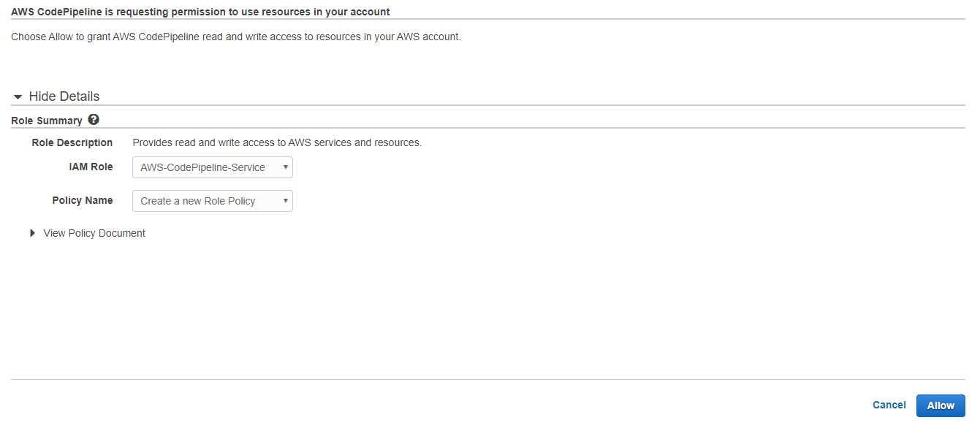Click the AWS CodePipeline permission heading
980x423 pixels.
200,12
